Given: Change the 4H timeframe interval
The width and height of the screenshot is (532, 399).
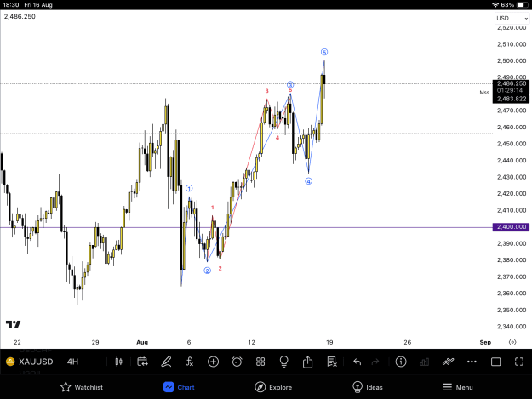Looking at the screenshot, I should point(72,362).
